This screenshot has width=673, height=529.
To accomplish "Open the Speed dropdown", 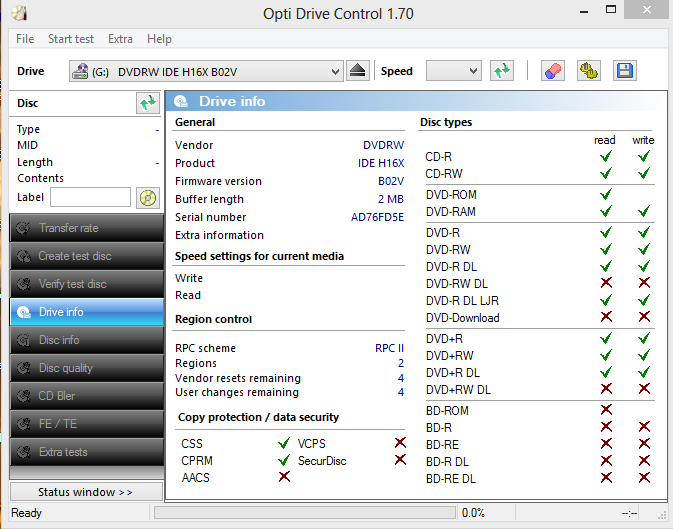I will [454, 71].
